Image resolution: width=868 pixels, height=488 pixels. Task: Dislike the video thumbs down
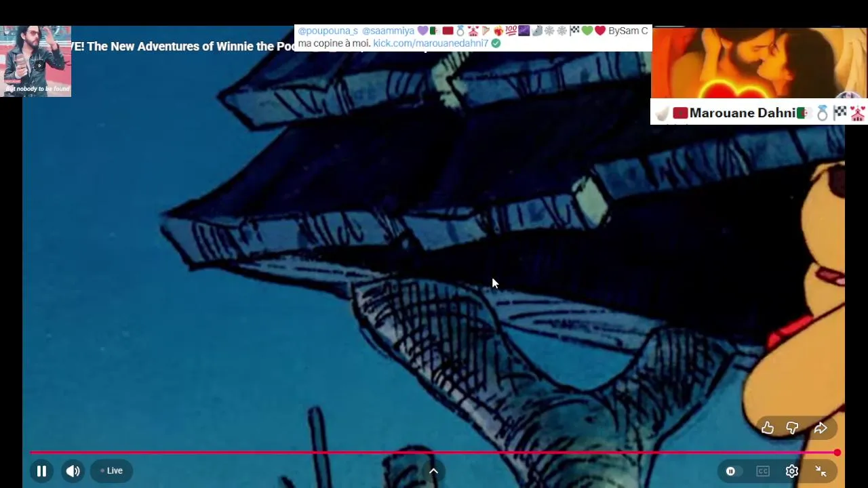coord(792,428)
